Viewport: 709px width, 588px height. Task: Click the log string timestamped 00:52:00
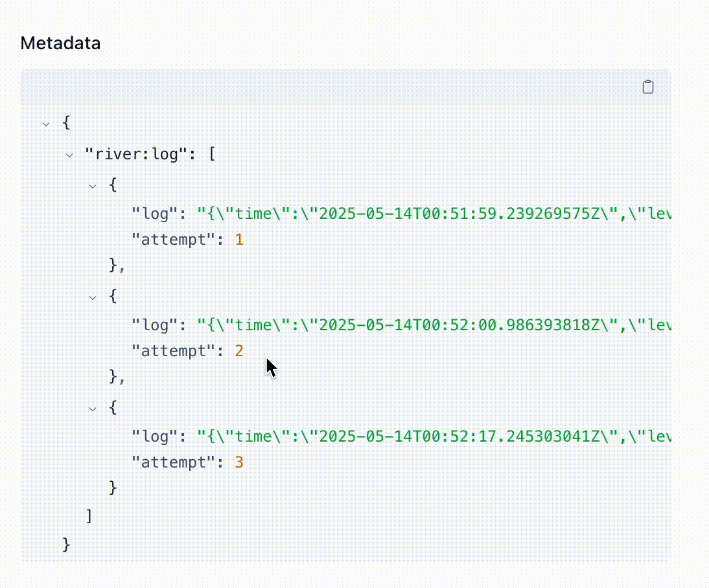pyautogui.click(x=433, y=324)
